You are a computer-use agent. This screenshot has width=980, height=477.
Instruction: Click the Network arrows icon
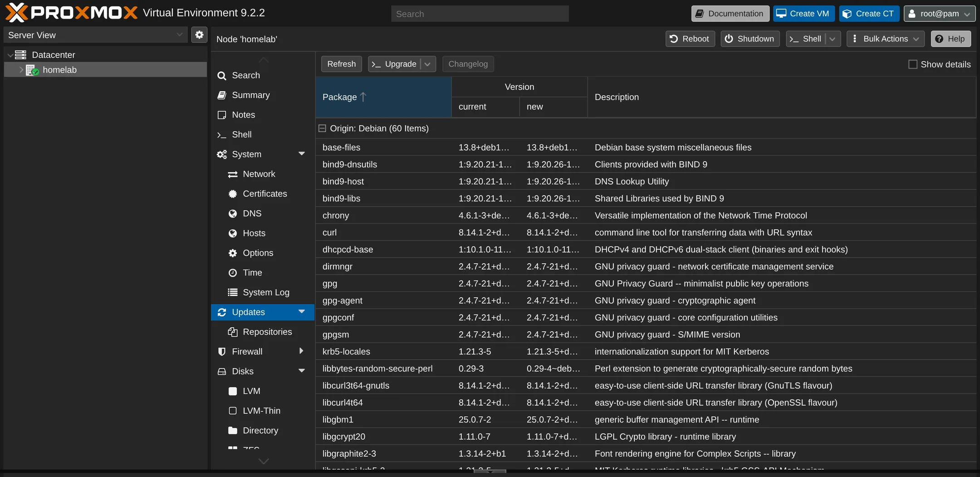[x=233, y=174]
